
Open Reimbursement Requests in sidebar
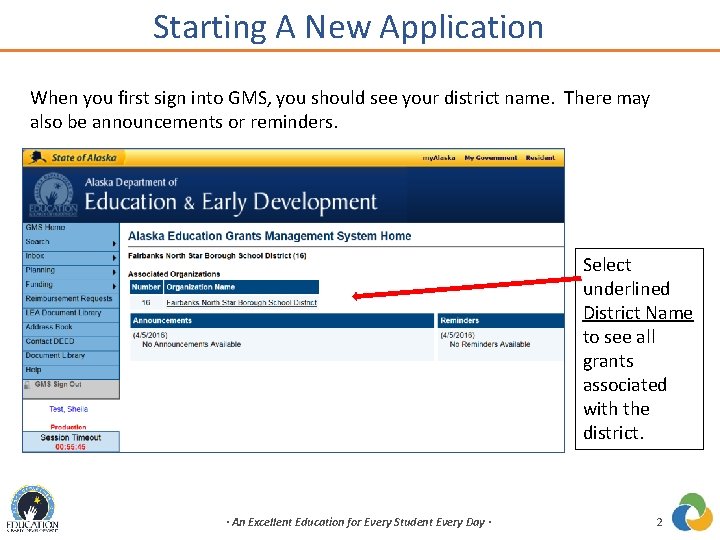[69, 298]
